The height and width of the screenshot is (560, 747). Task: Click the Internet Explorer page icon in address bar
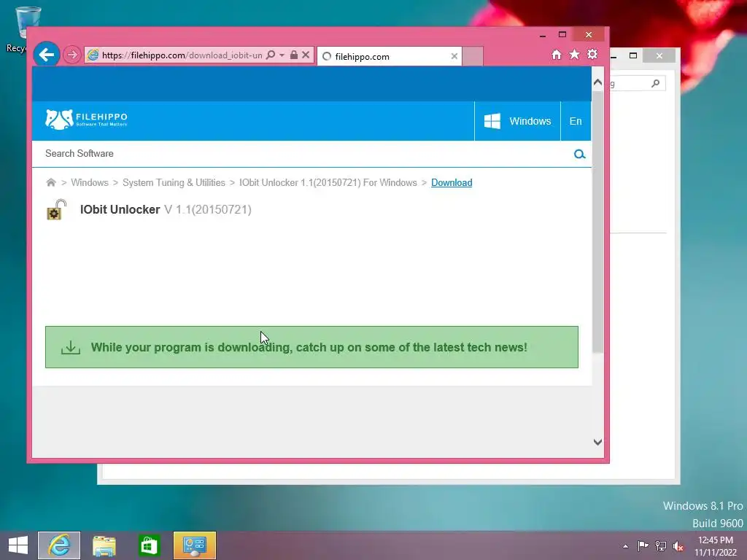point(93,55)
